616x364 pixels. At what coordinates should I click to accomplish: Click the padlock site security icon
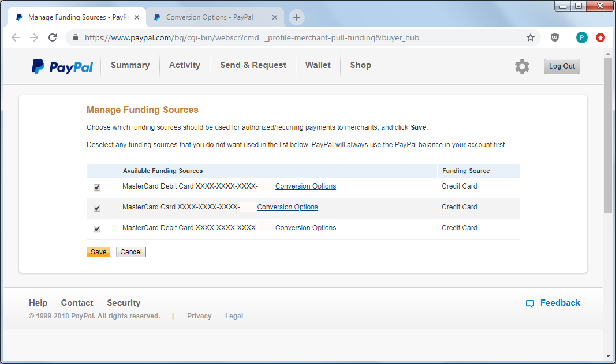(x=76, y=37)
